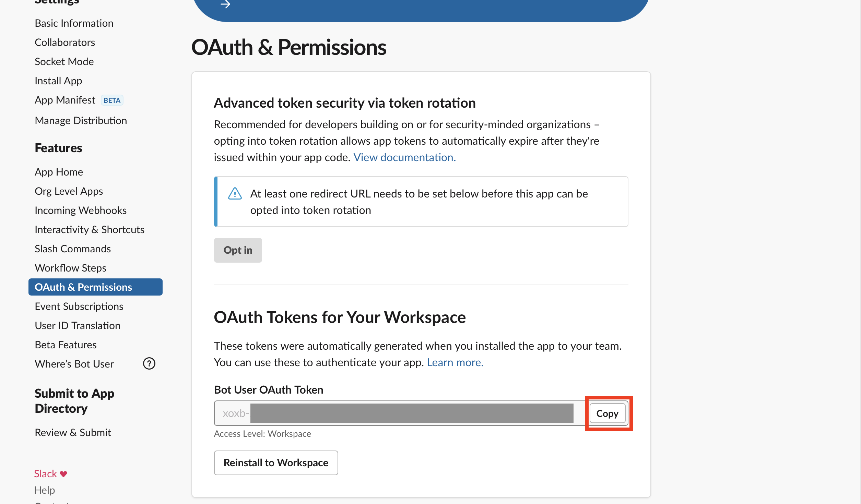This screenshot has height=504, width=861.
Task: Click the help question mark icon beside Where's Bot User
Action: point(149,363)
